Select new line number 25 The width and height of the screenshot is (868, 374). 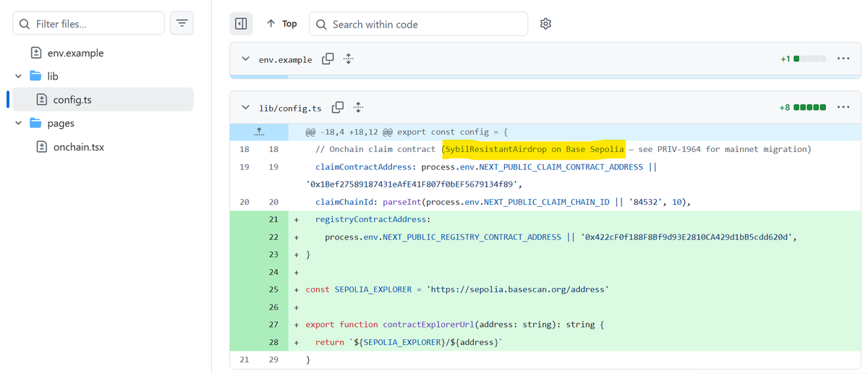pos(273,289)
